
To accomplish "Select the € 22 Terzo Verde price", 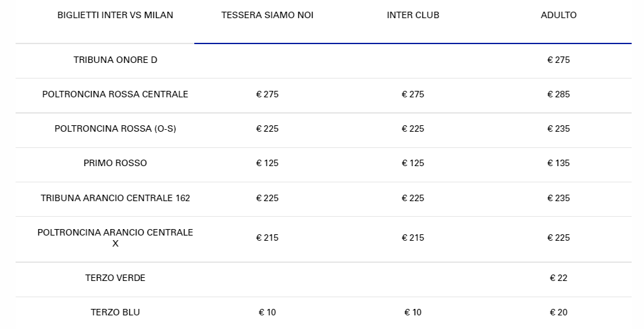I will click(x=558, y=278).
